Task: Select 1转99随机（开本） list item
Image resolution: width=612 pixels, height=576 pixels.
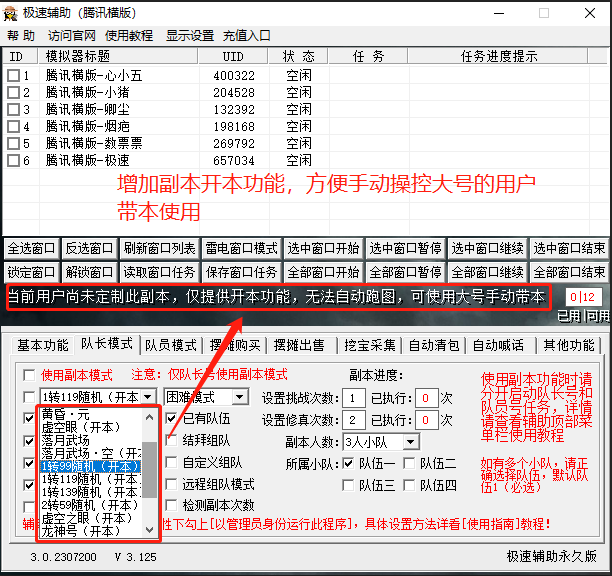Action: [91, 466]
